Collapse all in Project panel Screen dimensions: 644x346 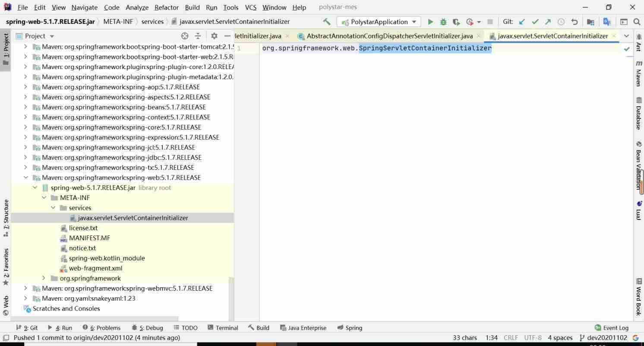[198, 36]
